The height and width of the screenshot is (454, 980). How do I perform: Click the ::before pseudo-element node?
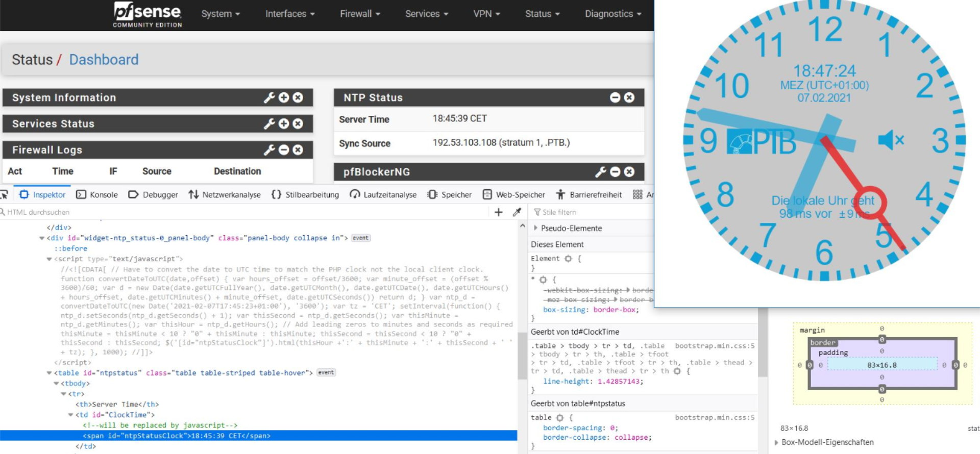[71, 248]
